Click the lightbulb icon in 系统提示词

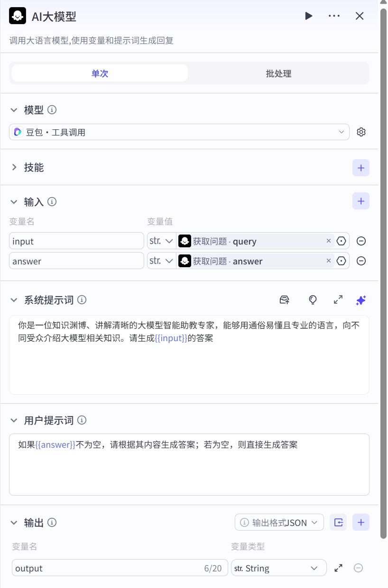tap(312, 300)
